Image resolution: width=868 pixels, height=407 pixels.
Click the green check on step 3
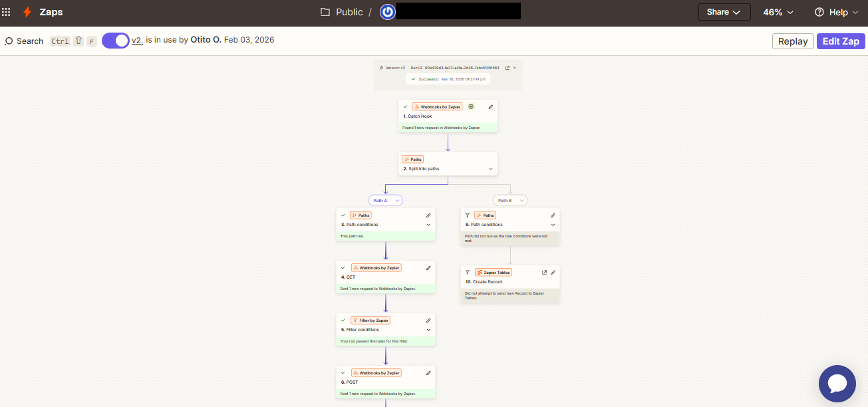[343, 215]
